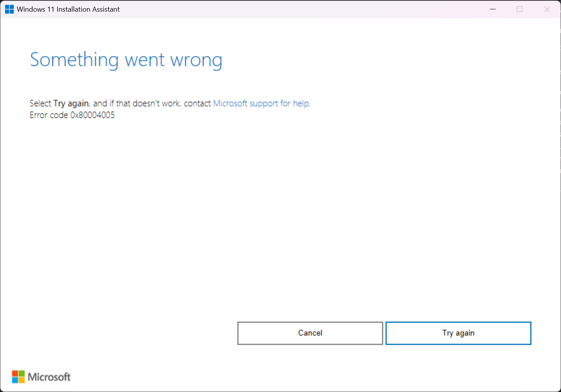Image resolution: width=561 pixels, height=392 pixels.
Task: Click the red square of the Microsoft logo
Action: pyautogui.click(x=16, y=374)
